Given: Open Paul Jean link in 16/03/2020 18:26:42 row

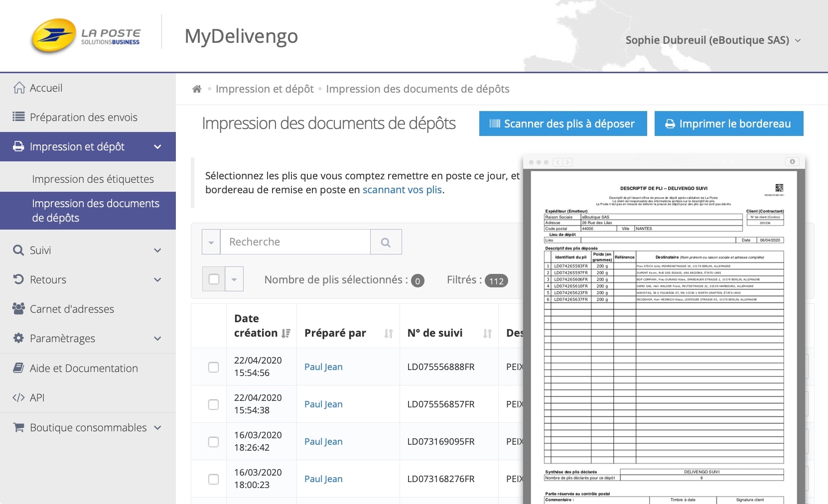Looking at the screenshot, I should 323,442.
